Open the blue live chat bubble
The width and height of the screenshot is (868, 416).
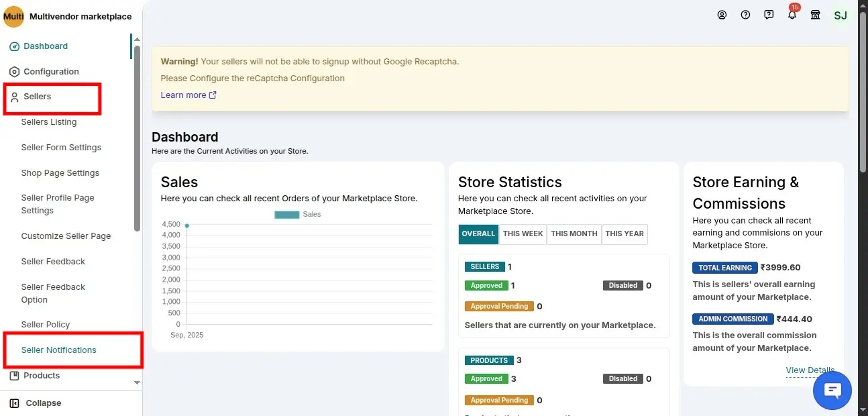(x=832, y=390)
